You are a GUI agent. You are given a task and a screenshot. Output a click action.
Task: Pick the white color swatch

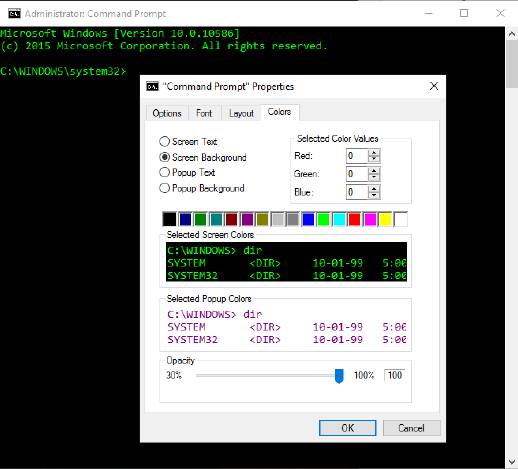tap(401, 219)
